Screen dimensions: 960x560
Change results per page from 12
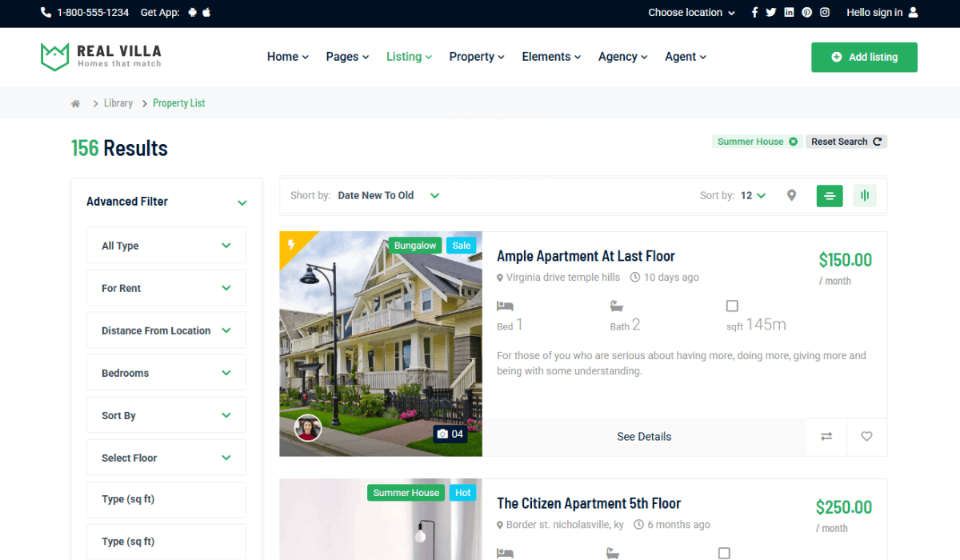click(x=753, y=195)
